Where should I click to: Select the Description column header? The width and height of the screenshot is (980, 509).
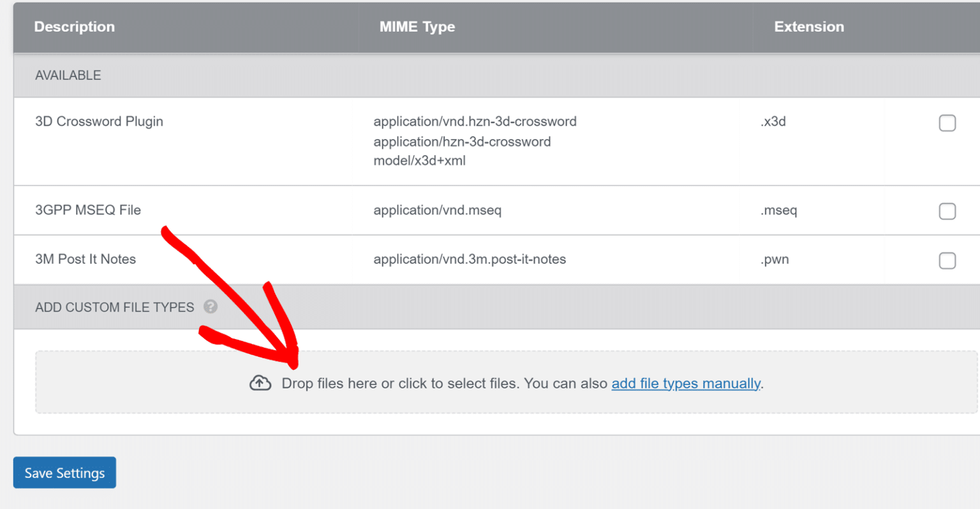coord(74,27)
